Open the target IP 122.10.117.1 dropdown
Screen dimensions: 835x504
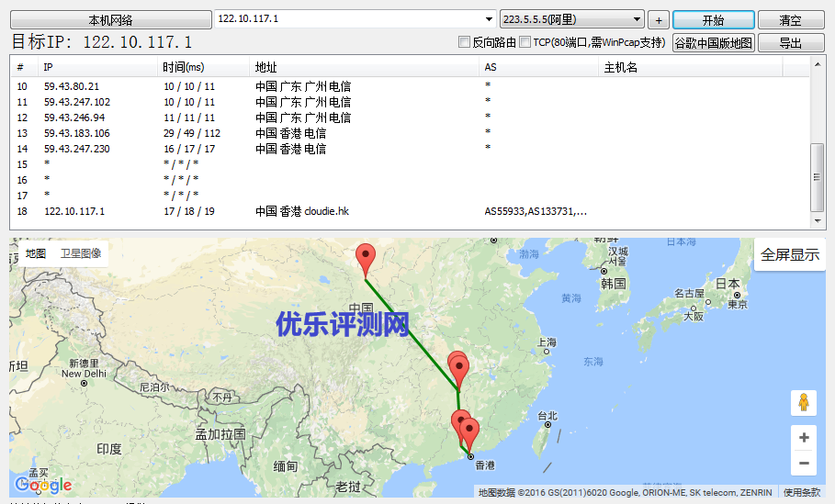pos(489,19)
